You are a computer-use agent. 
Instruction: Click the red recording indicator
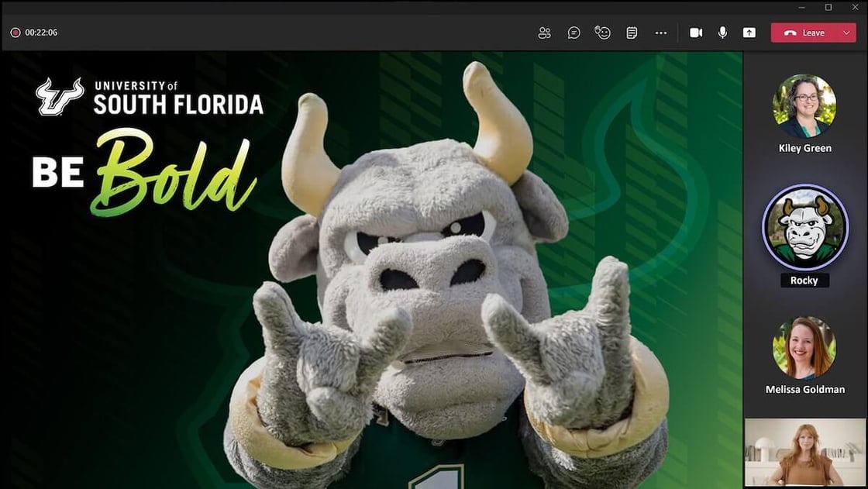pyautogui.click(x=15, y=33)
